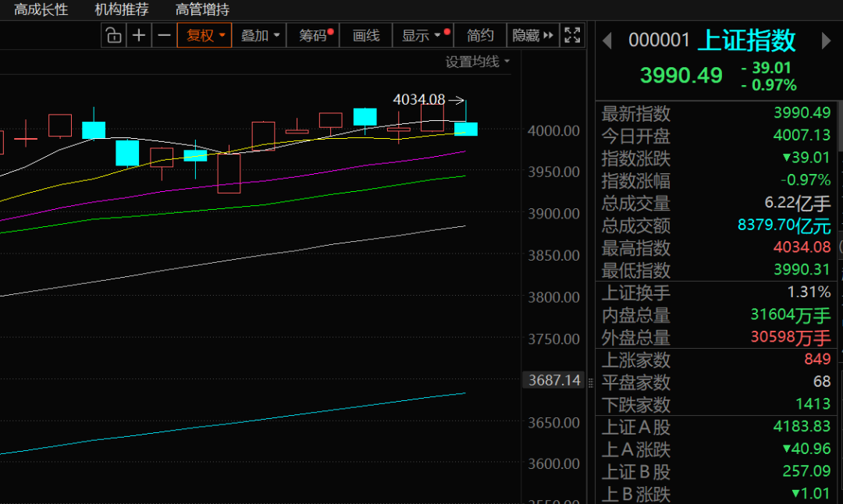Open the 高管增持 tab
This screenshot has height=504, width=843.
pyautogui.click(x=202, y=9)
